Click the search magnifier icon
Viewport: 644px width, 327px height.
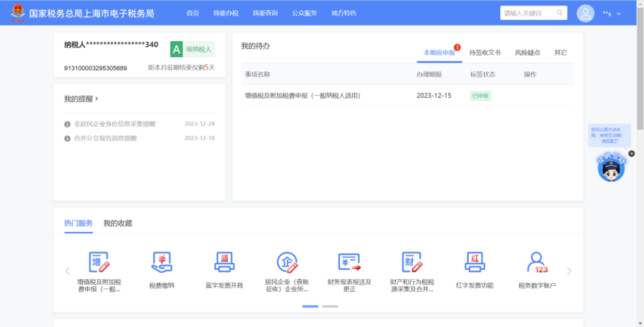coord(559,13)
